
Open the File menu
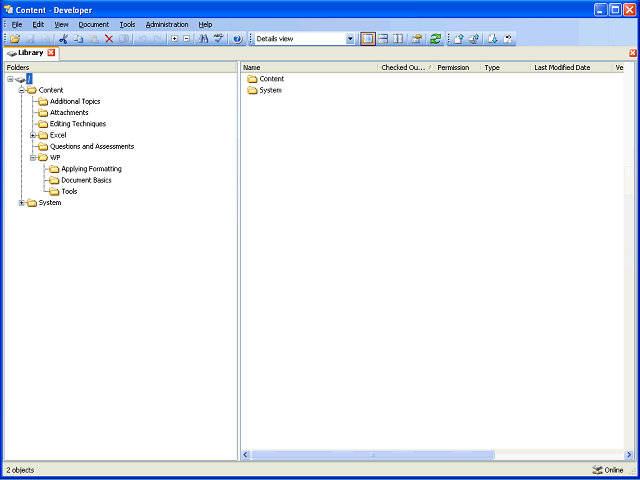(17, 24)
